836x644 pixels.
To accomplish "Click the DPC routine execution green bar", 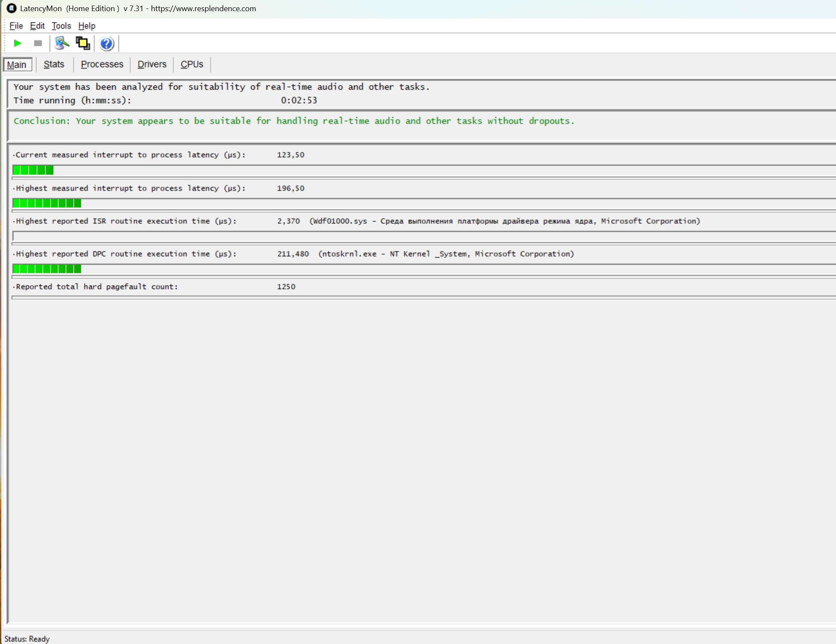I will coord(47,269).
